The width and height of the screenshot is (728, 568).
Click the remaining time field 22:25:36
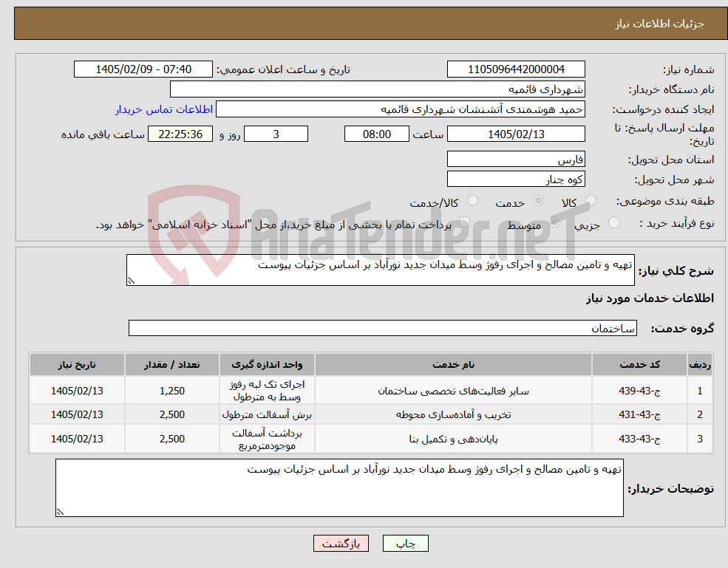(x=180, y=134)
